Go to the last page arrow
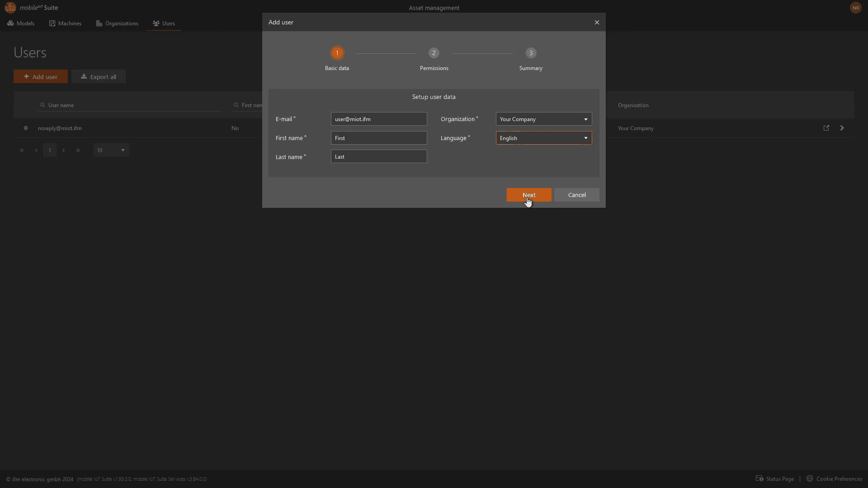This screenshot has width=868, height=488. [x=78, y=150]
